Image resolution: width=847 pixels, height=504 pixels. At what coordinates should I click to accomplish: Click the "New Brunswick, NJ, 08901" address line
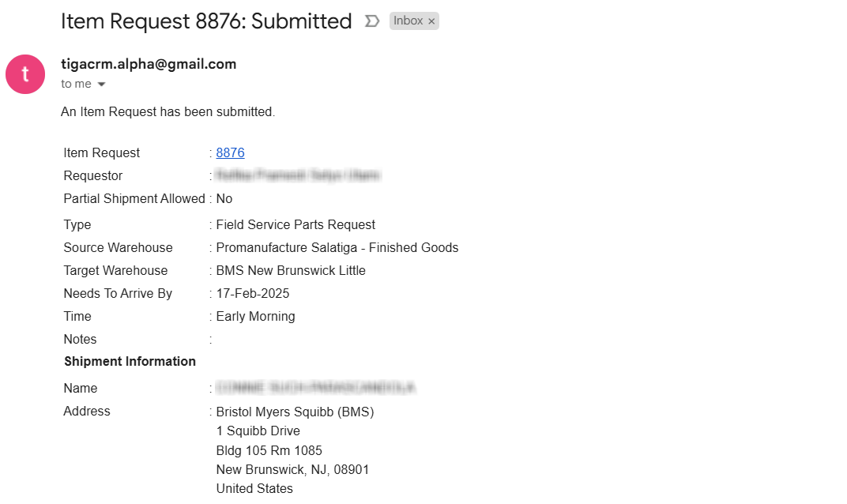[x=292, y=469]
